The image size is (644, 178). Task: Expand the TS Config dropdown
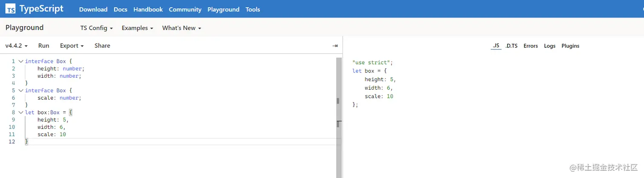(97, 28)
